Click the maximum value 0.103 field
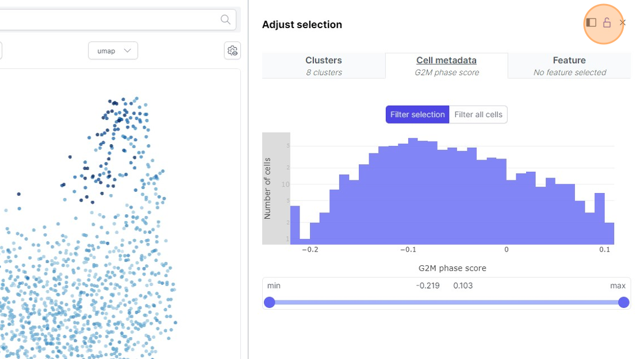644x359 pixels. click(463, 285)
